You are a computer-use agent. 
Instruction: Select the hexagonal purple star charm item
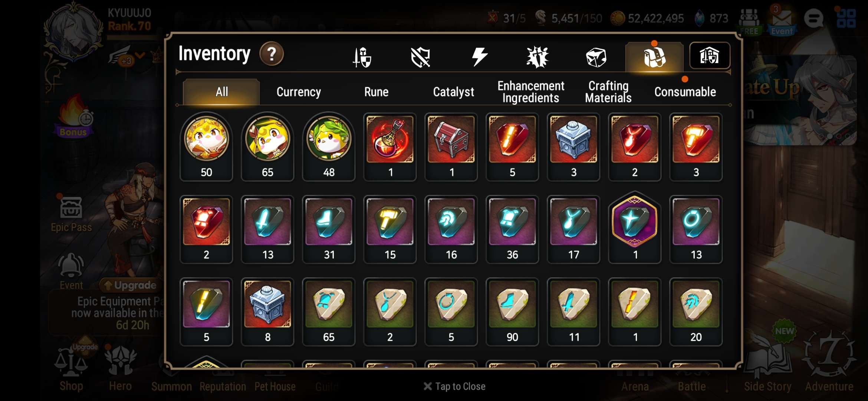(635, 229)
